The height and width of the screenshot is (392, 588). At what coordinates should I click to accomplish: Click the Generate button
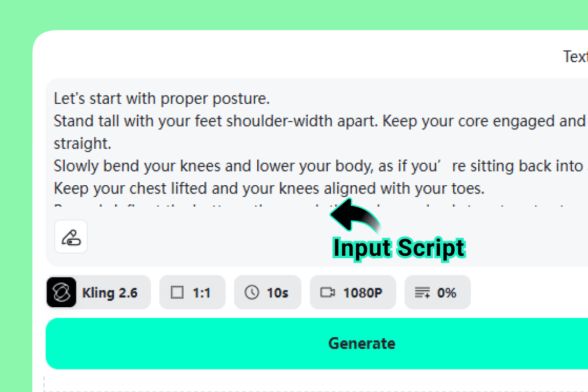click(x=362, y=343)
